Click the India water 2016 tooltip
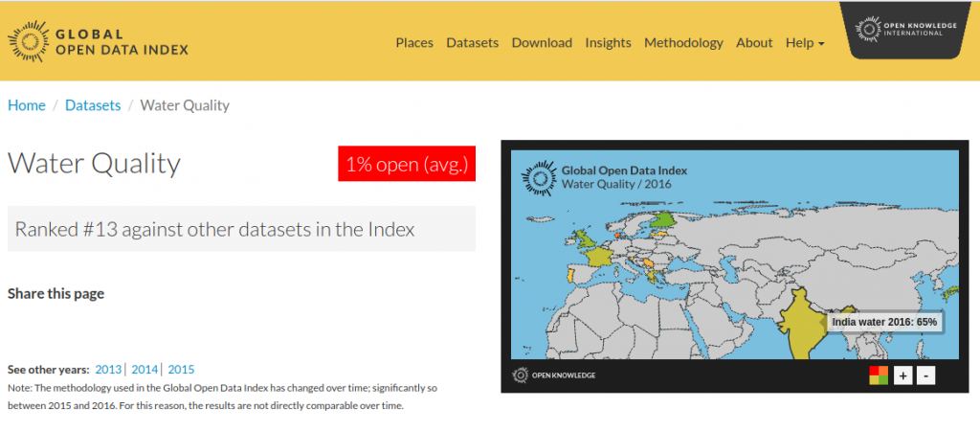Screen dimensions: 980x431 883,322
